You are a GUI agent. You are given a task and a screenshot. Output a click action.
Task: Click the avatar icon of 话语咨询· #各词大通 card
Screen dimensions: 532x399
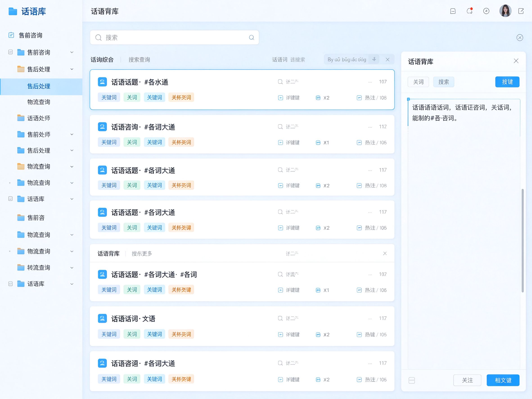coord(102,126)
